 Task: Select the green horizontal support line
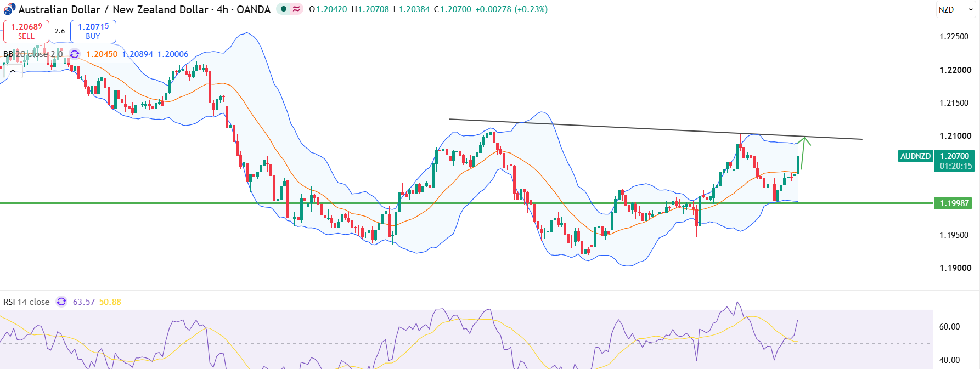click(466, 203)
